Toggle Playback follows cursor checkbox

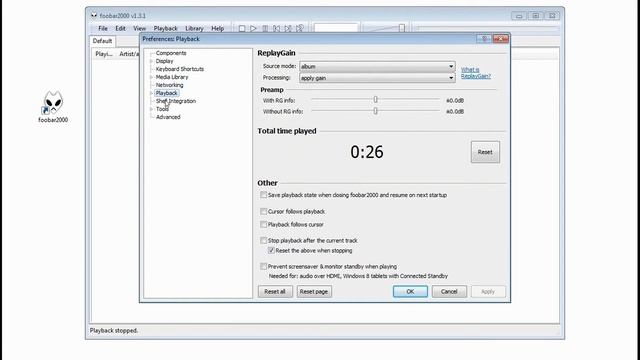click(264, 224)
